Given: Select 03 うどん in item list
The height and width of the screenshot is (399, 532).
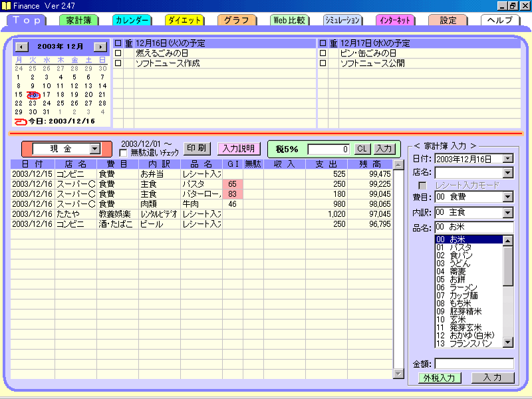Looking at the screenshot, I should click(x=469, y=263).
